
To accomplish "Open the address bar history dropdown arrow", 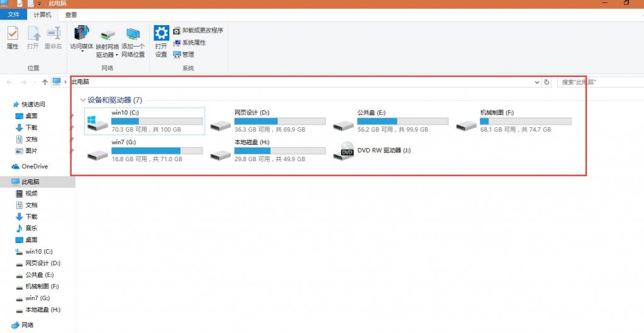I will click(x=536, y=82).
